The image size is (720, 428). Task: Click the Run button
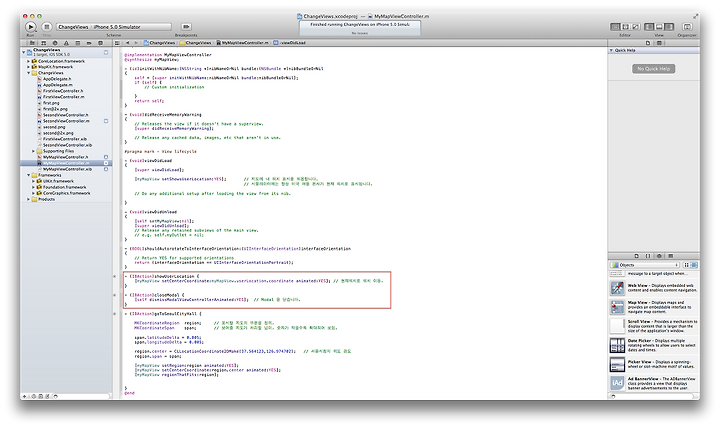(x=30, y=27)
